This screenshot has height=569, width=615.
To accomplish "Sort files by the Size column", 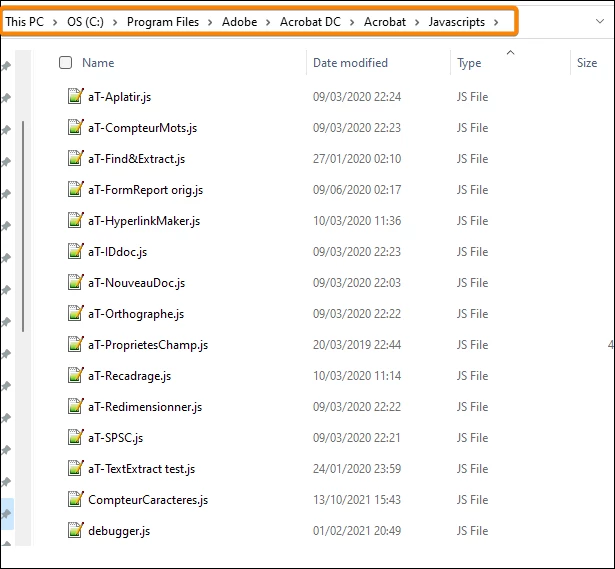I will 587,63.
